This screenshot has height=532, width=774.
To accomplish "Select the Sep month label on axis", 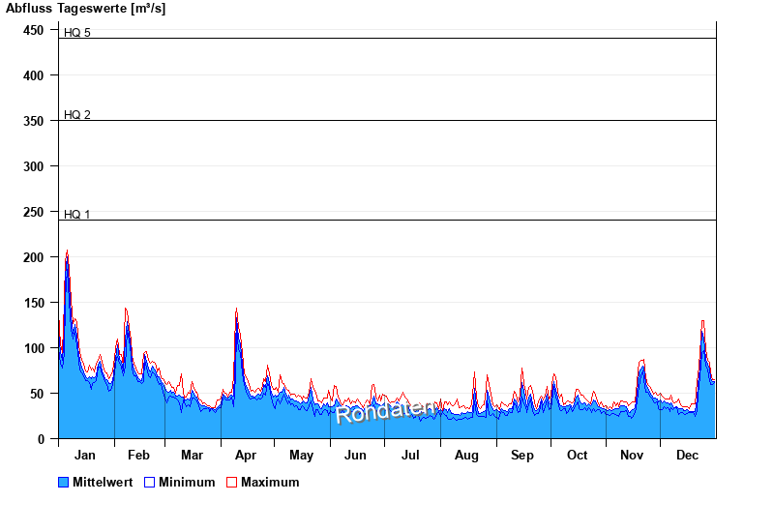I will tap(522, 456).
